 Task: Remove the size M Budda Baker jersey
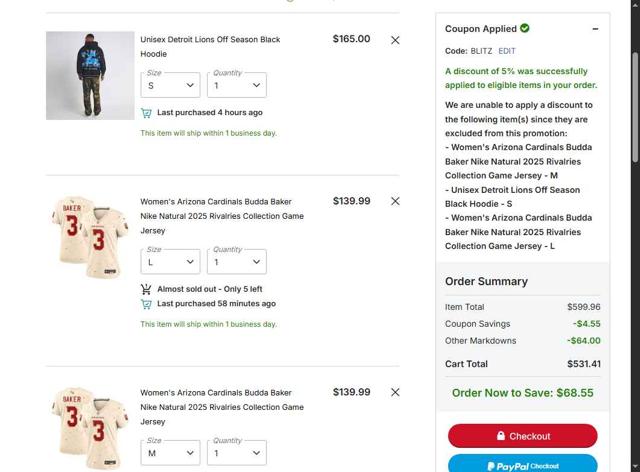pyautogui.click(x=395, y=392)
